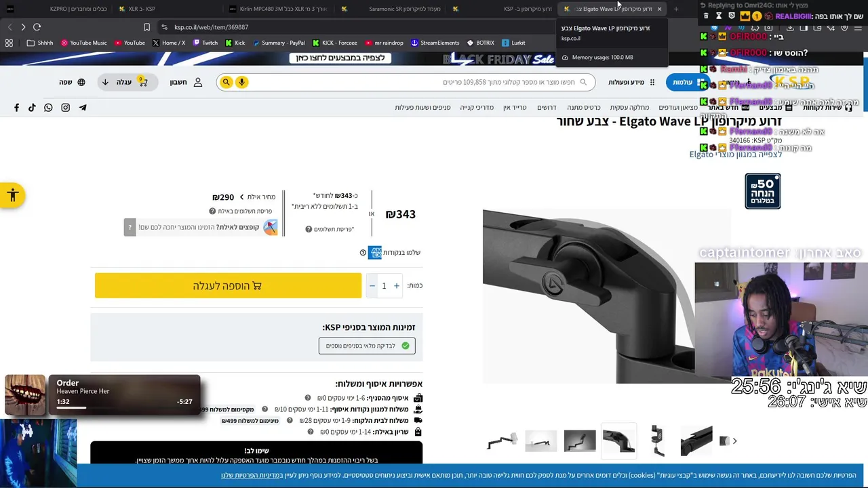Open a new browser tab
This screenshot has width=868, height=488.
[676, 9]
